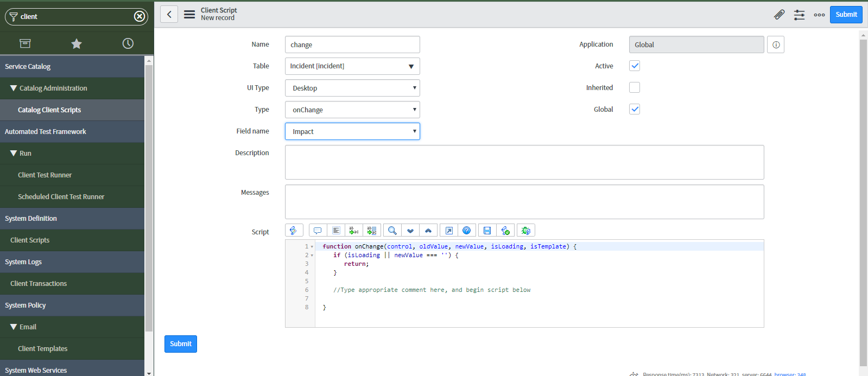Go back using the left chevron
Image resolution: width=868 pixels, height=376 pixels.
tap(169, 14)
